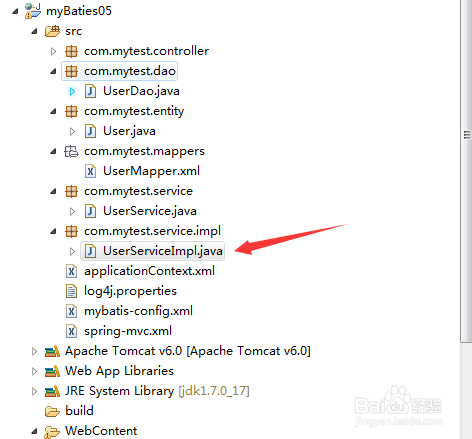Click the Apache Tomcat v6.0 library icon

tap(52, 351)
